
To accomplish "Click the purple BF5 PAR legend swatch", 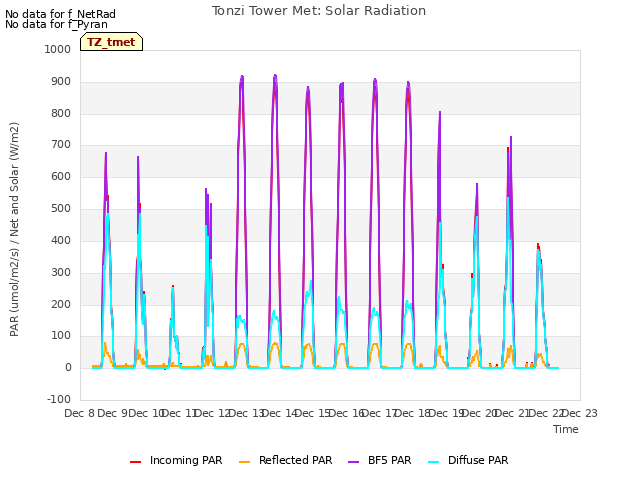I will click(x=353, y=462).
